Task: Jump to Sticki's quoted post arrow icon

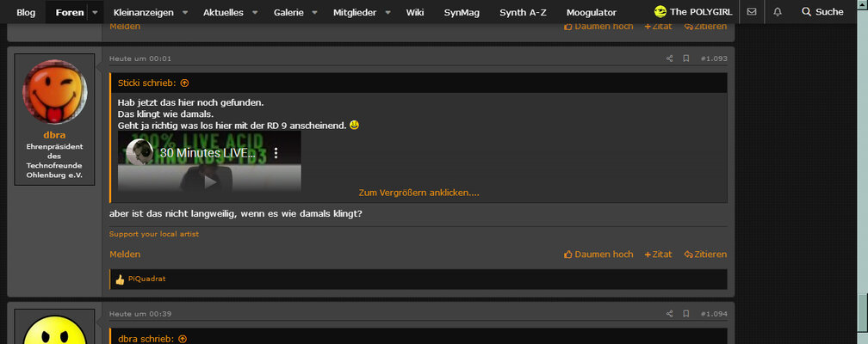Action: pos(184,83)
